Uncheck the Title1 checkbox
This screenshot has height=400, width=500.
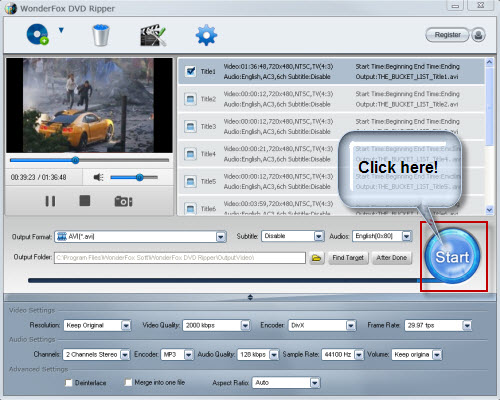pos(190,71)
